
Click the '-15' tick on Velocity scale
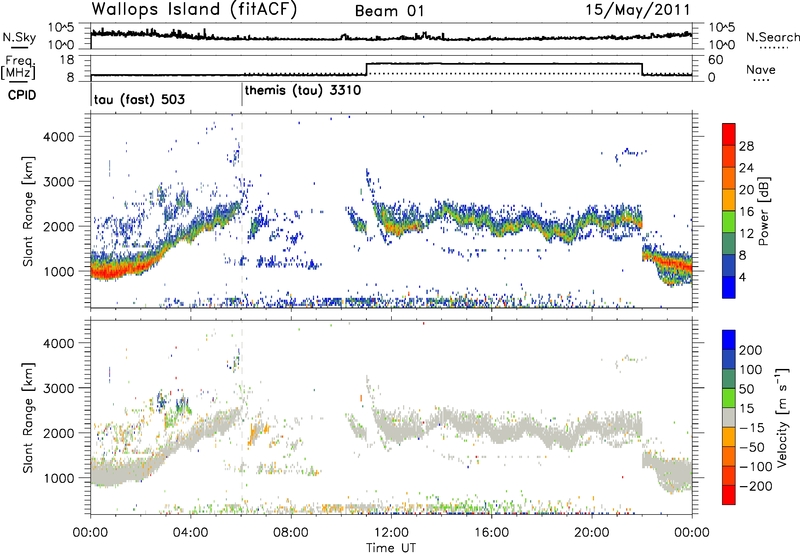click(752, 427)
